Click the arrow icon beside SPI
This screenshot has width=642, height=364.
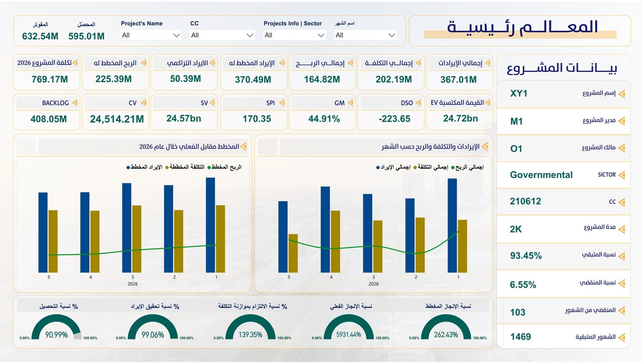tap(282, 103)
